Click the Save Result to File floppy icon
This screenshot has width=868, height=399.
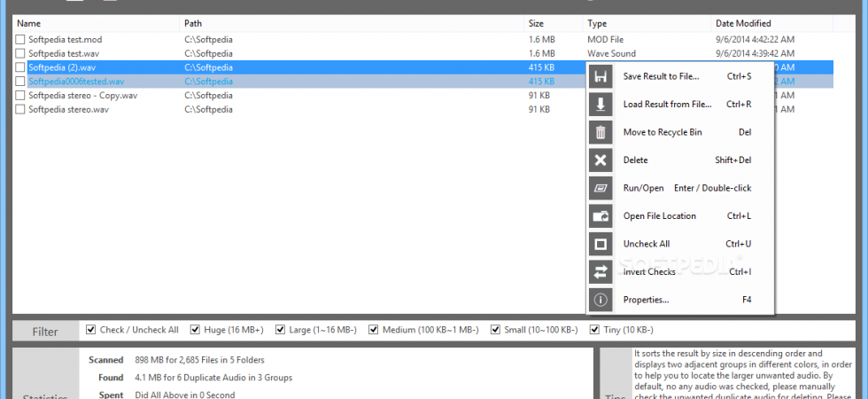[601, 76]
